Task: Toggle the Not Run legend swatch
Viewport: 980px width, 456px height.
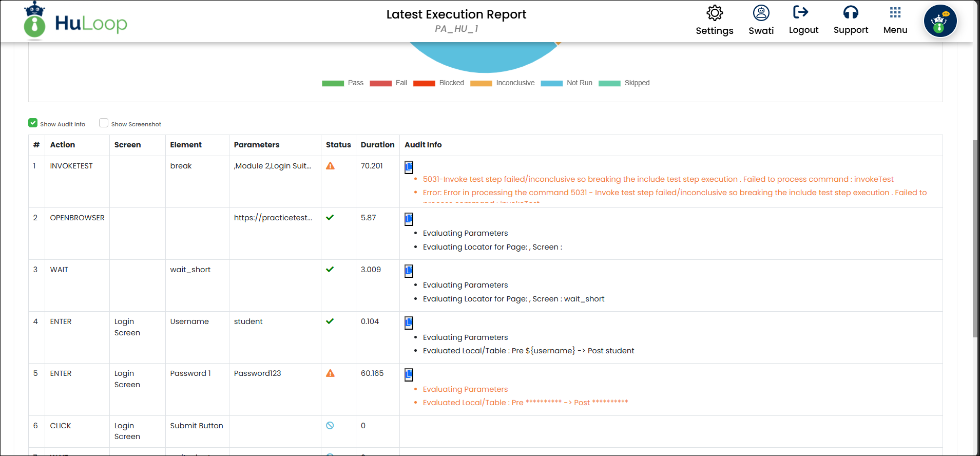Action: pos(551,83)
